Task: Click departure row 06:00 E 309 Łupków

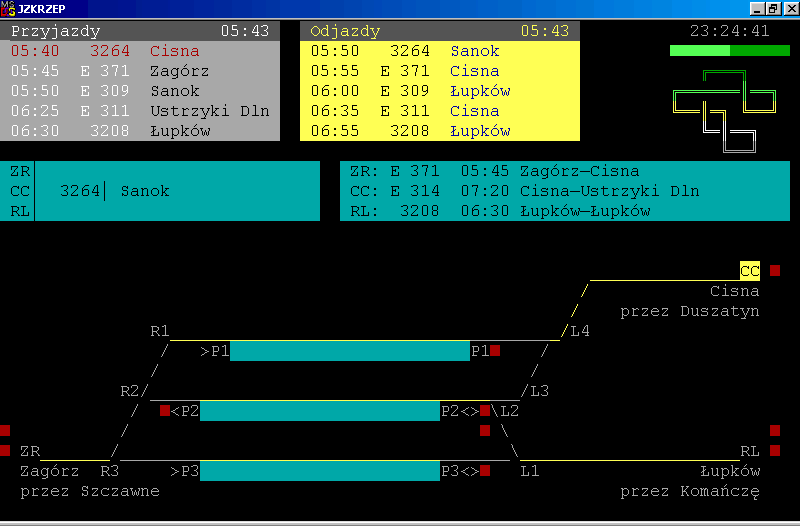Action: tap(440, 91)
